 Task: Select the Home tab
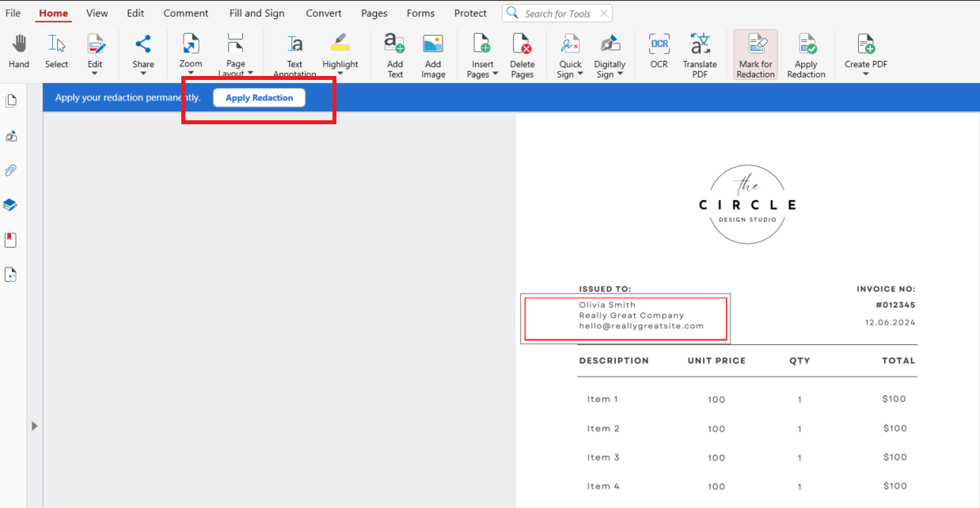54,13
